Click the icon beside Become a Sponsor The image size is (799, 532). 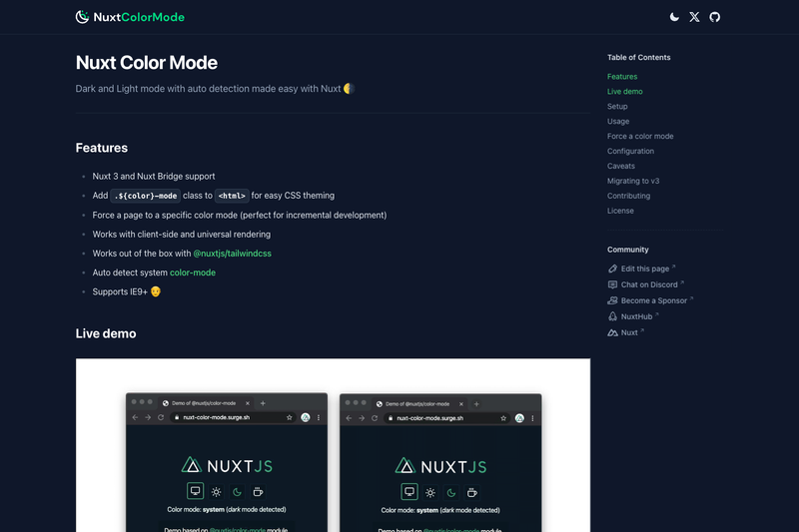click(612, 300)
